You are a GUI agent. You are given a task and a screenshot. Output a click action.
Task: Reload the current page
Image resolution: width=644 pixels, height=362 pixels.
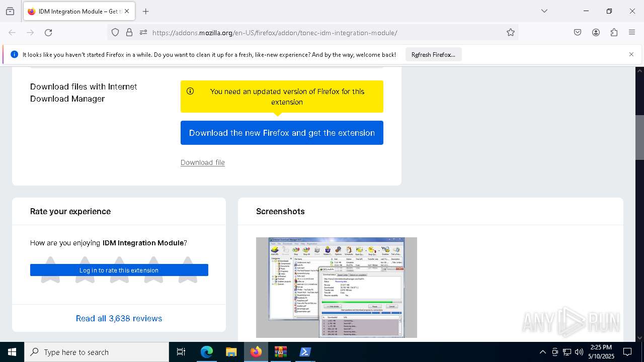(x=48, y=33)
